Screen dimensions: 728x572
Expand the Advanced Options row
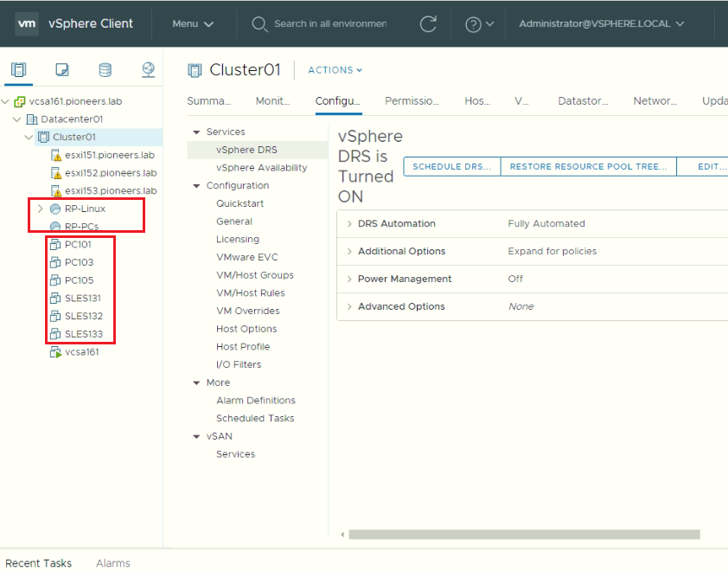[x=349, y=306]
